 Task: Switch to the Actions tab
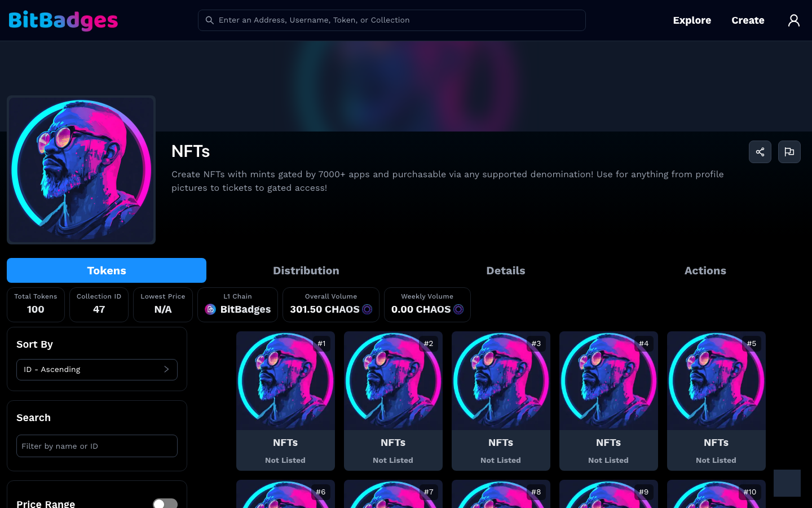(705, 270)
